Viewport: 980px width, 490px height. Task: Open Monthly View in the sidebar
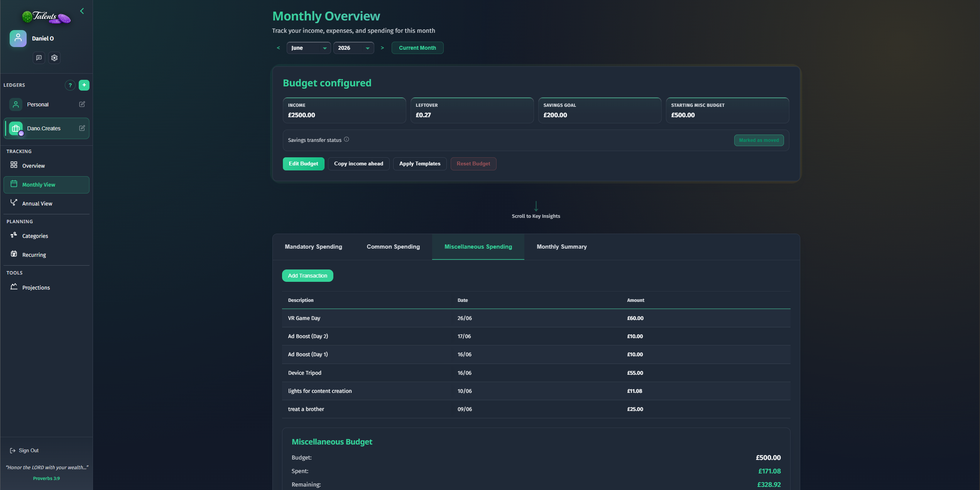pyautogui.click(x=46, y=185)
